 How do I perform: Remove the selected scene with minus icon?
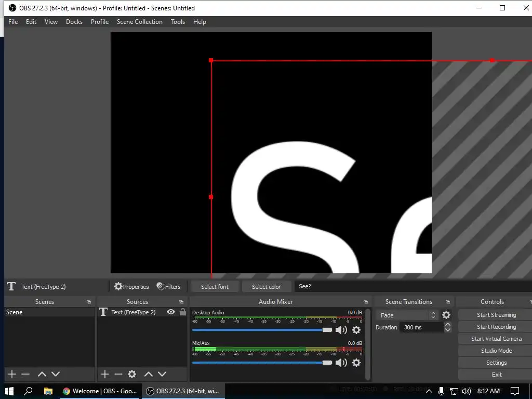click(25, 374)
